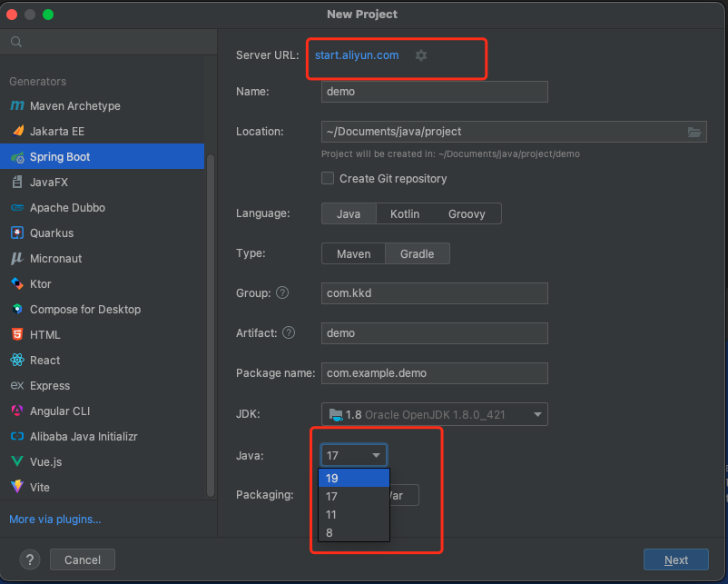This screenshot has width=728, height=584.
Task: Click the Spring Boot leaf icon
Action: [x=17, y=157]
